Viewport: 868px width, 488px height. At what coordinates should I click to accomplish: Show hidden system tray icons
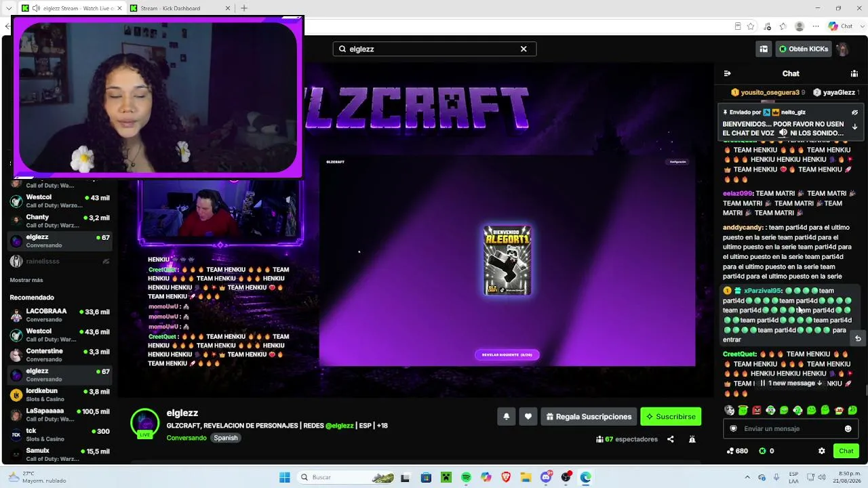pyautogui.click(x=747, y=477)
